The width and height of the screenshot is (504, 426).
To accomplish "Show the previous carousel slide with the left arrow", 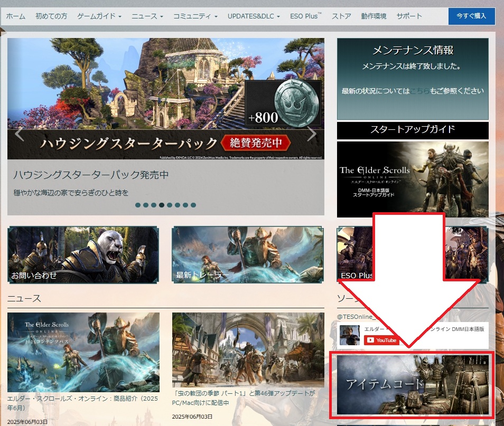I will [x=20, y=134].
